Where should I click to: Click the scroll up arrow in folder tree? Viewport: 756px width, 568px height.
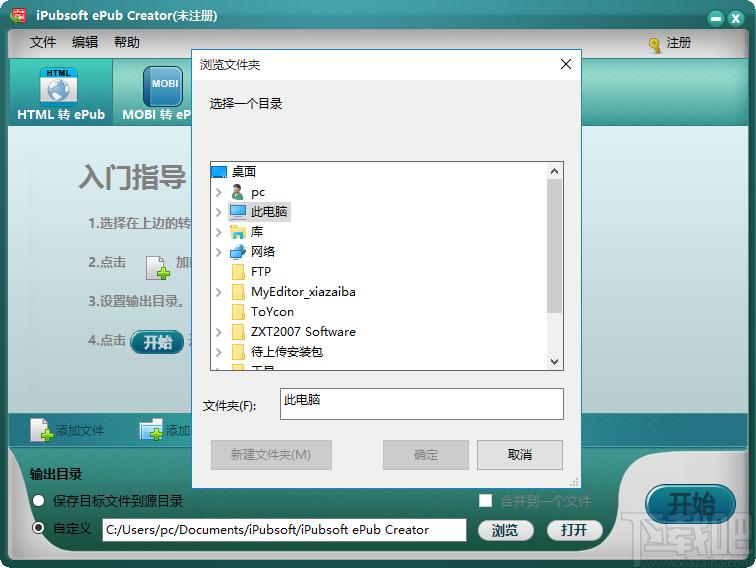tap(554, 171)
